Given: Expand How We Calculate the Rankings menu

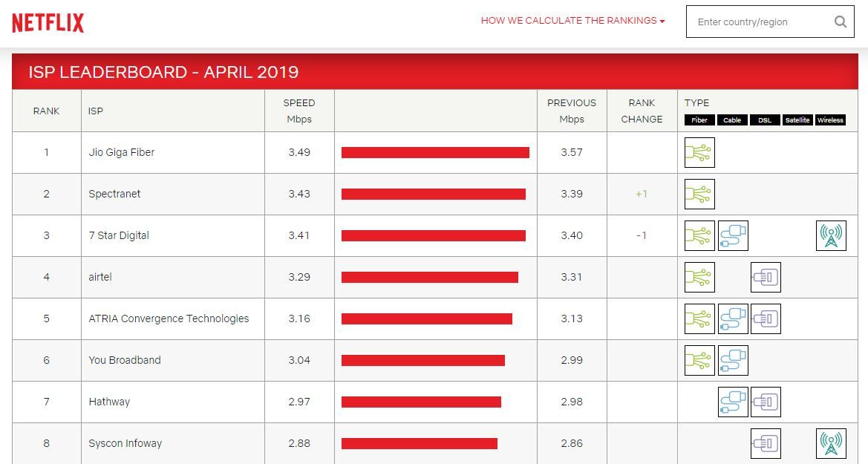Looking at the screenshot, I should (x=573, y=21).
